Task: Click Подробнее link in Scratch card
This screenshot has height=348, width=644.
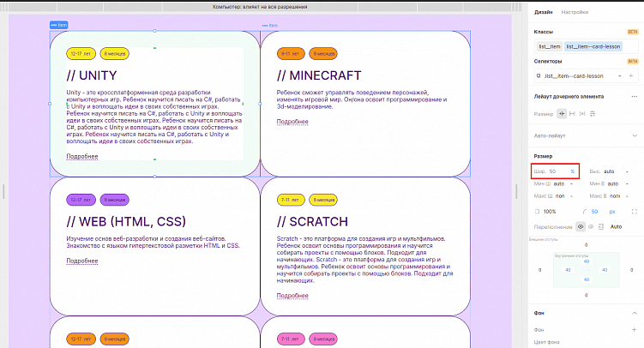Action: (x=292, y=296)
